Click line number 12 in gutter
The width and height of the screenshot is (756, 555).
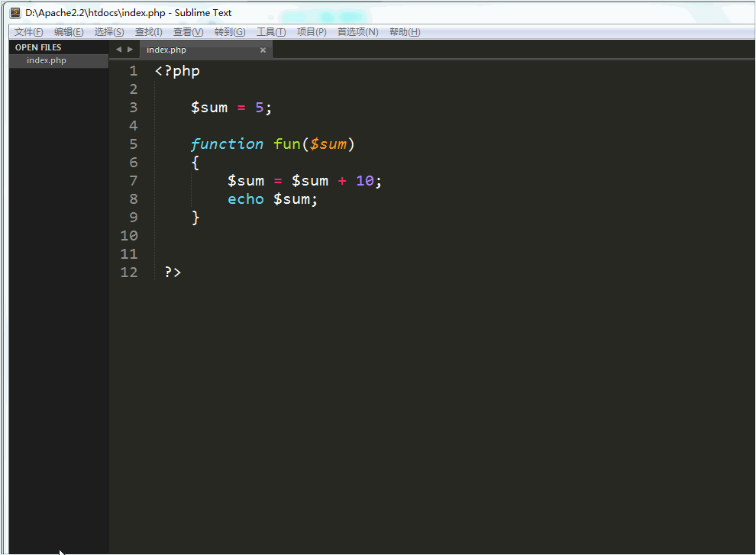point(129,273)
